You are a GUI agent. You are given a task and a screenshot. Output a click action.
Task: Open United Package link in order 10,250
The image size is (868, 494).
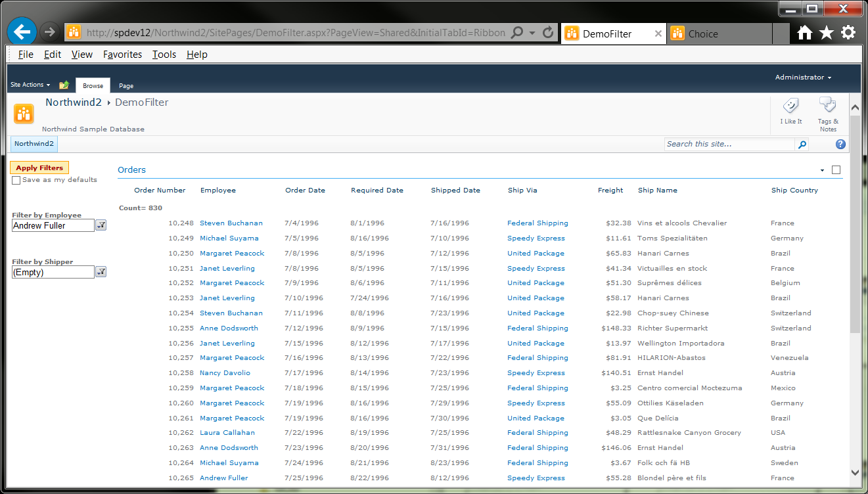[536, 254]
